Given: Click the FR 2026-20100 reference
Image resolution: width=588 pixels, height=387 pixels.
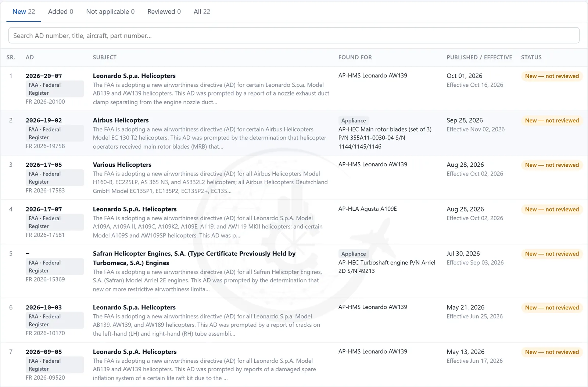Looking at the screenshot, I should 45,102.
